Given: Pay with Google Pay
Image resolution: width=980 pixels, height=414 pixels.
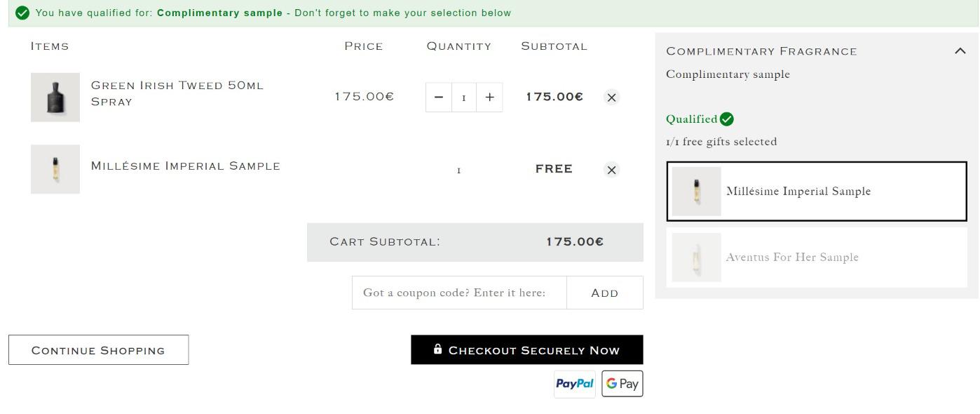Looking at the screenshot, I should (622, 384).
